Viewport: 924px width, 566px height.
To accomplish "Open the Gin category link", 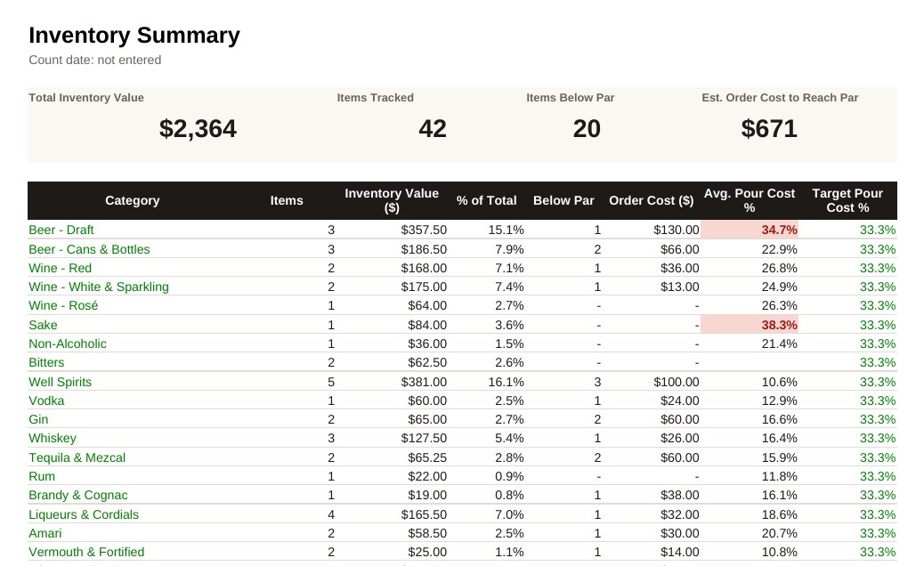I will tap(38, 419).
